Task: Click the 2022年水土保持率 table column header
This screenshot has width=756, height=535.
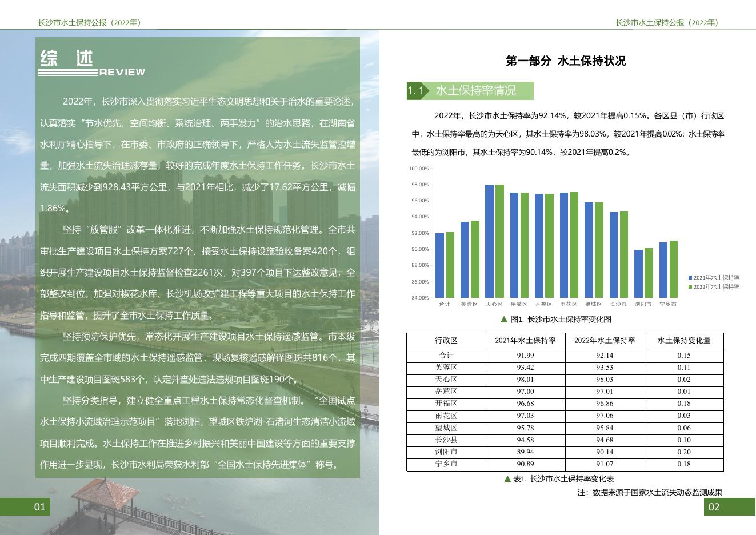Action: (605, 341)
